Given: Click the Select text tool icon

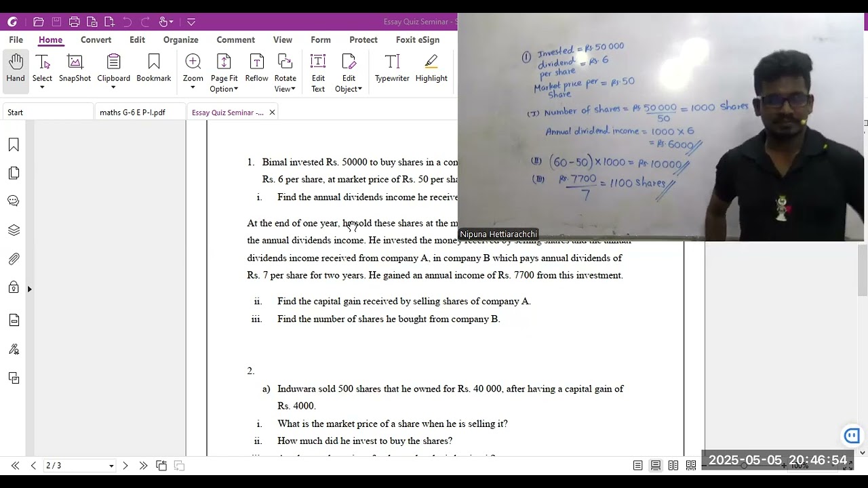Looking at the screenshot, I should [x=42, y=62].
